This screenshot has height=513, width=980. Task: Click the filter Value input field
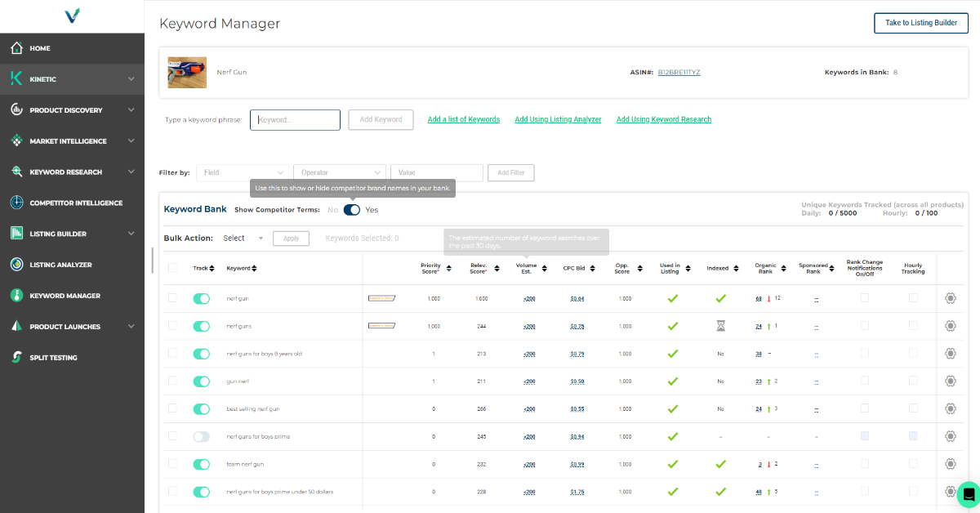[437, 172]
